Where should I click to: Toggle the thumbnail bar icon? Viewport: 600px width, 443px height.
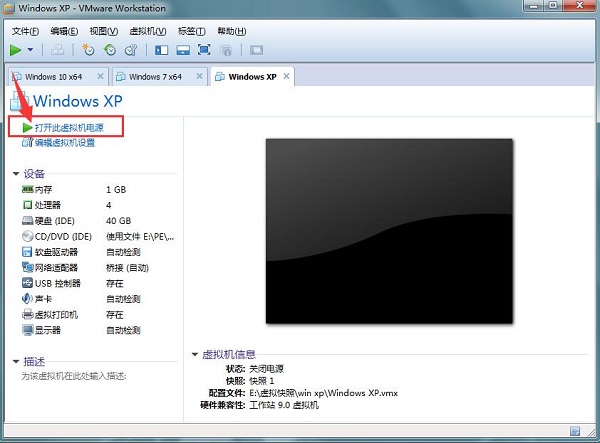tap(182, 49)
